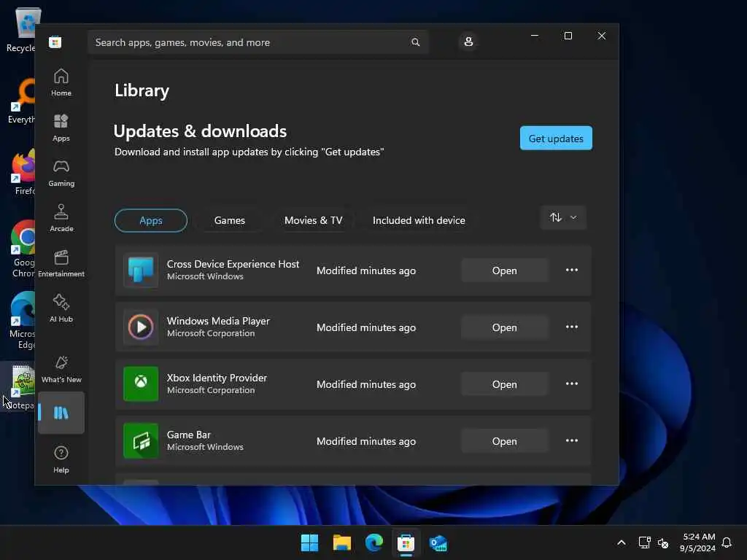This screenshot has height=560, width=747.
Task: Open more options for Cross Device Experience Host
Action: click(x=572, y=270)
